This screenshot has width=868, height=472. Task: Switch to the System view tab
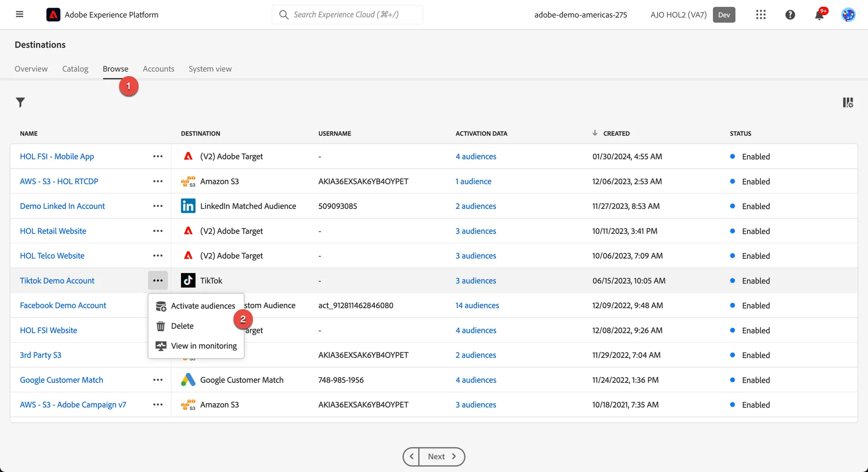point(210,69)
